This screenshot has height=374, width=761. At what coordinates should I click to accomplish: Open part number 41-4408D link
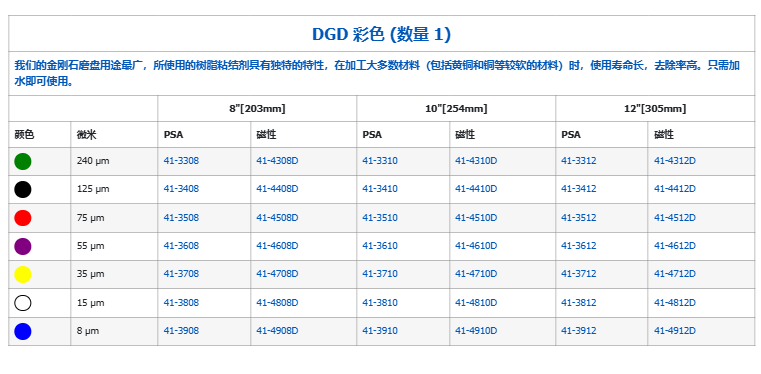click(x=277, y=189)
